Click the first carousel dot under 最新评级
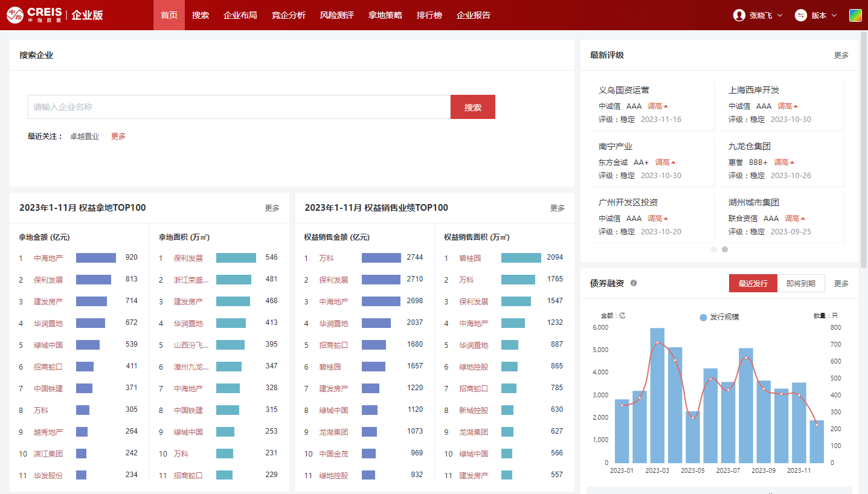Image resolution: width=868 pixels, height=494 pixels. tap(714, 249)
